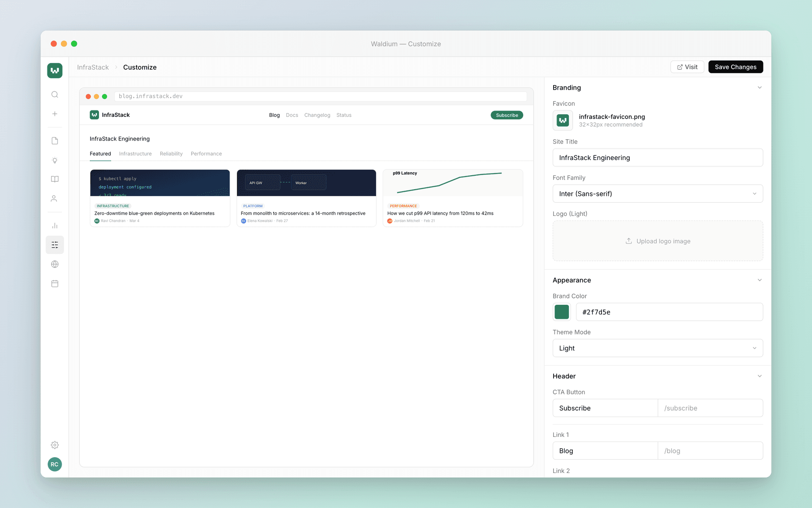Select the globe domains icon
Screen dimensions: 812x508
coord(55,264)
